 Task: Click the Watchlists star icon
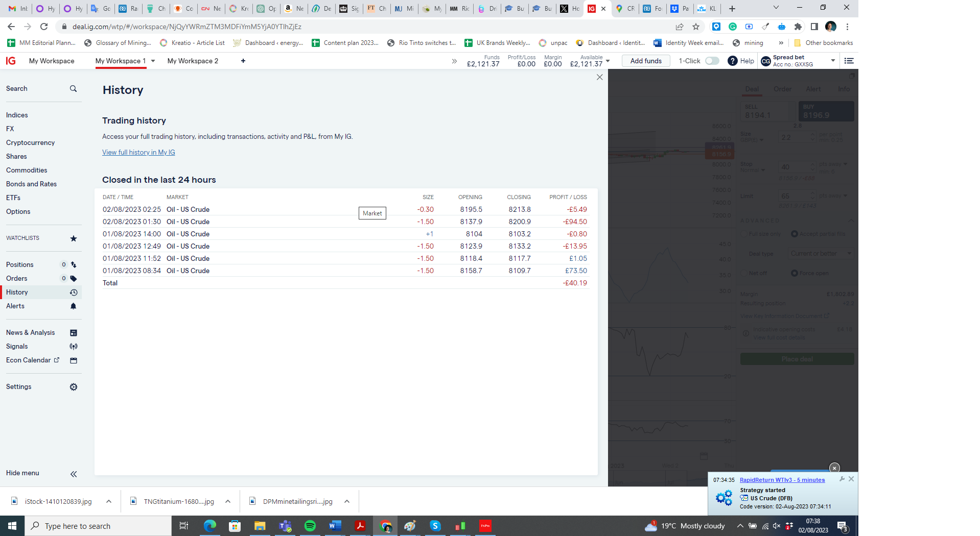point(74,238)
